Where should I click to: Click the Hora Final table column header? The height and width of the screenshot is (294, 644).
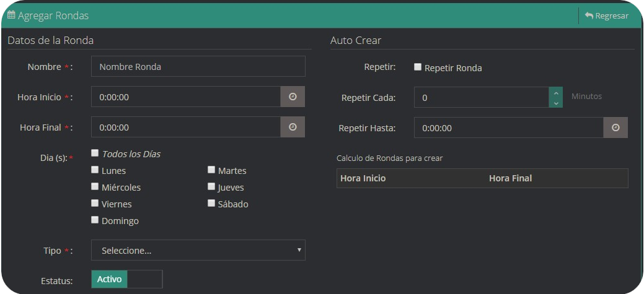(x=510, y=178)
